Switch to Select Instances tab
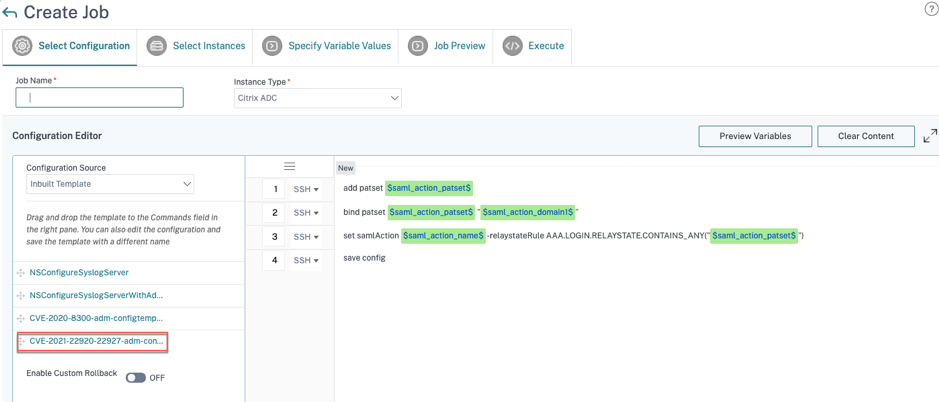 coord(195,46)
